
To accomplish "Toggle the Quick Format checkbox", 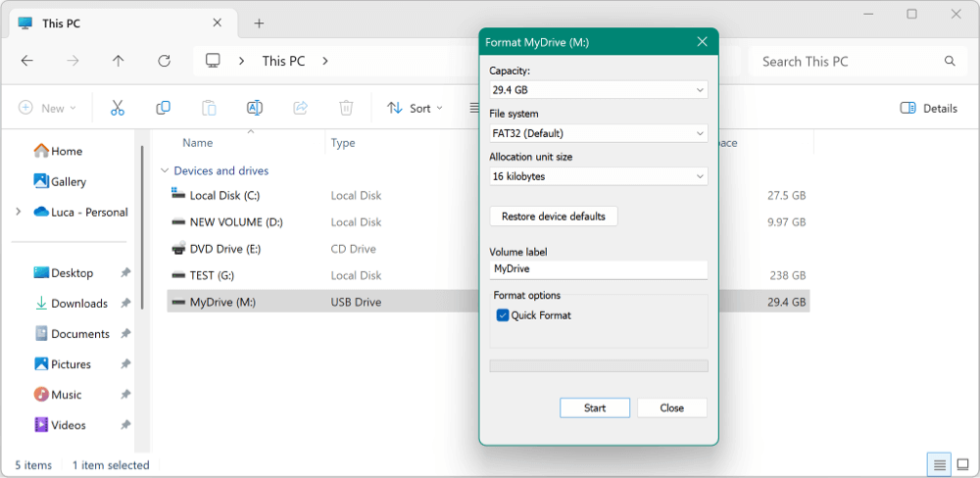I will pos(503,315).
